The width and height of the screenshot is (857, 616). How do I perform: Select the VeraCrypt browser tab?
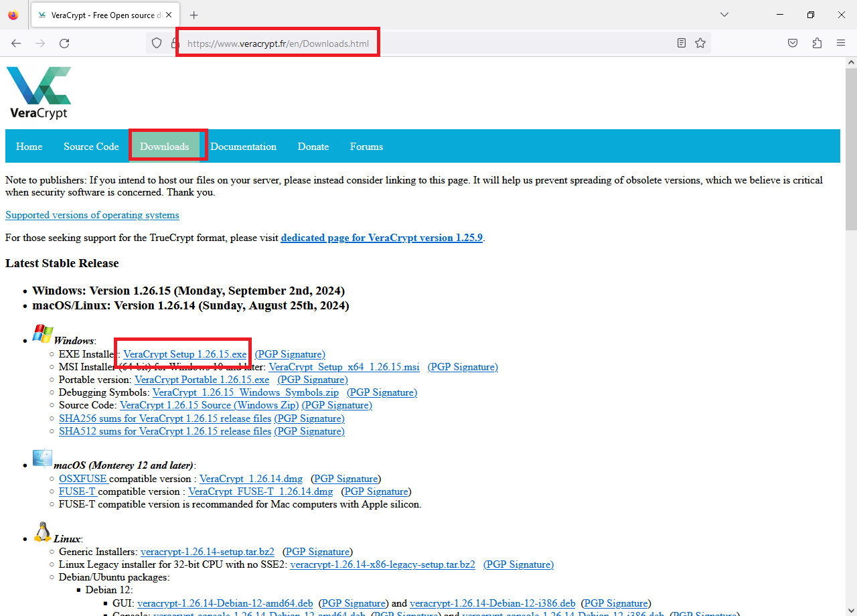click(x=106, y=15)
